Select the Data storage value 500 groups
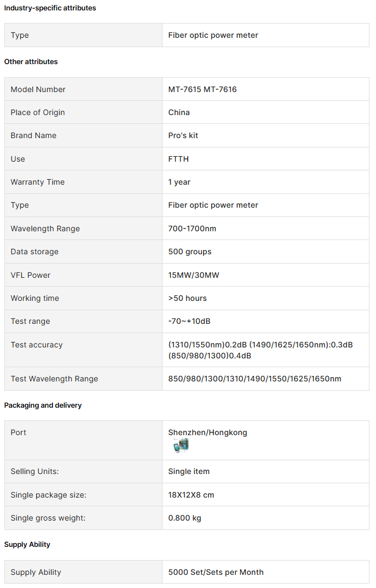This screenshot has width=376, height=588. (190, 252)
